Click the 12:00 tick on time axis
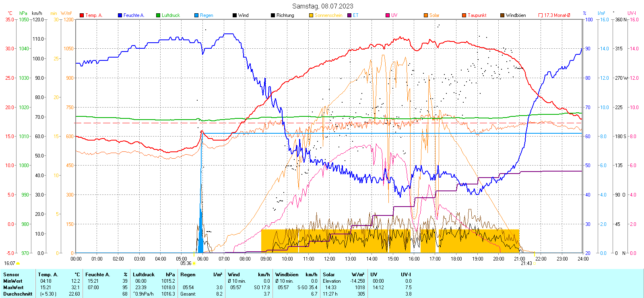 point(329,259)
